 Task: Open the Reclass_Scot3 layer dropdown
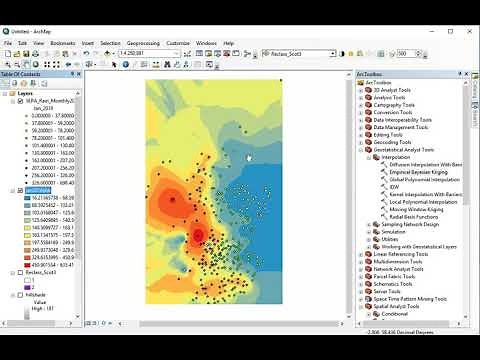pyautogui.click(x=332, y=53)
